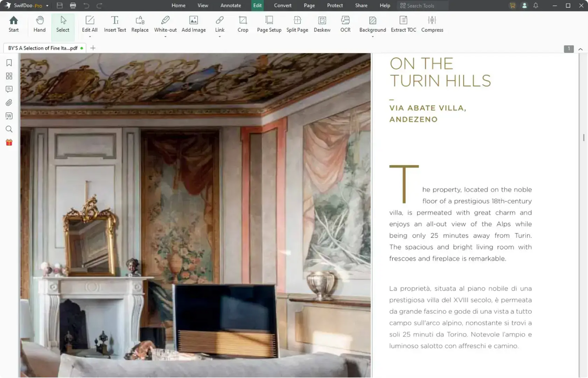The height and width of the screenshot is (378, 588).
Task: Select the Crop tool
Action: point(243,24)
